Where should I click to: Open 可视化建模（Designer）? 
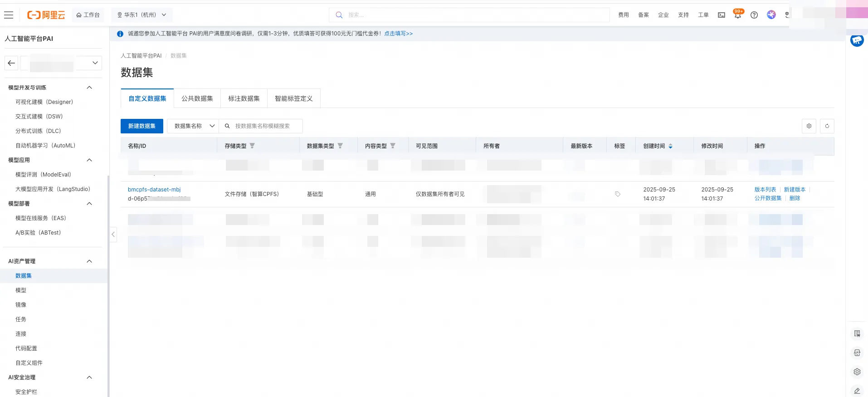44,102
